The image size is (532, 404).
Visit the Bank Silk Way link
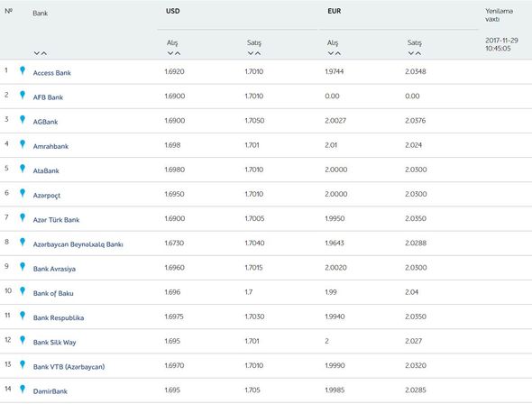[54, 343]
